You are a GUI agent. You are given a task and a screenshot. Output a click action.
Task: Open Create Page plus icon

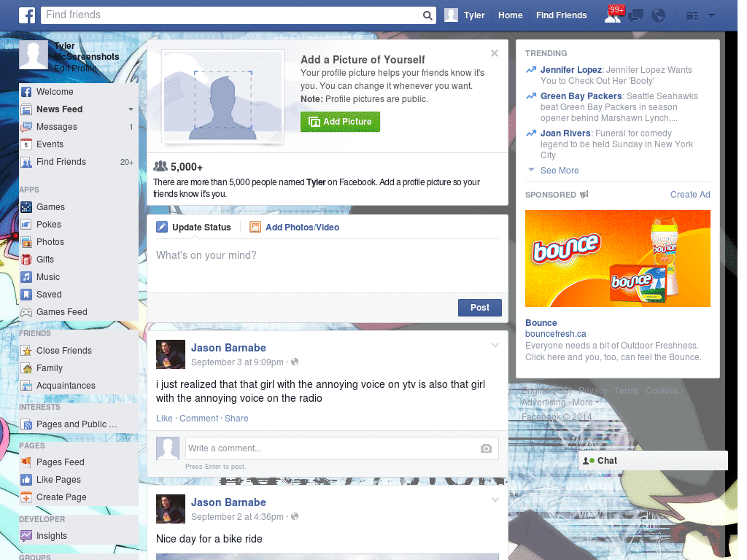tap(27, 497)
